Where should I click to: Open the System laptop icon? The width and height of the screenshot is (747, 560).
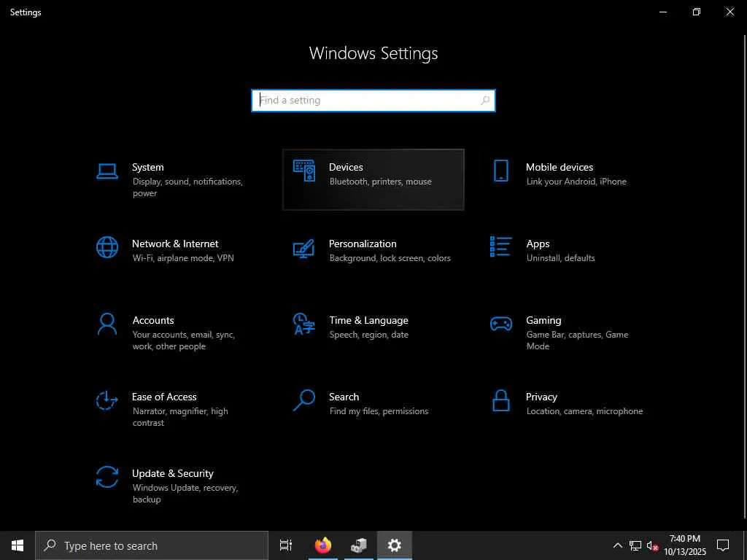click(x=107, y=171)
